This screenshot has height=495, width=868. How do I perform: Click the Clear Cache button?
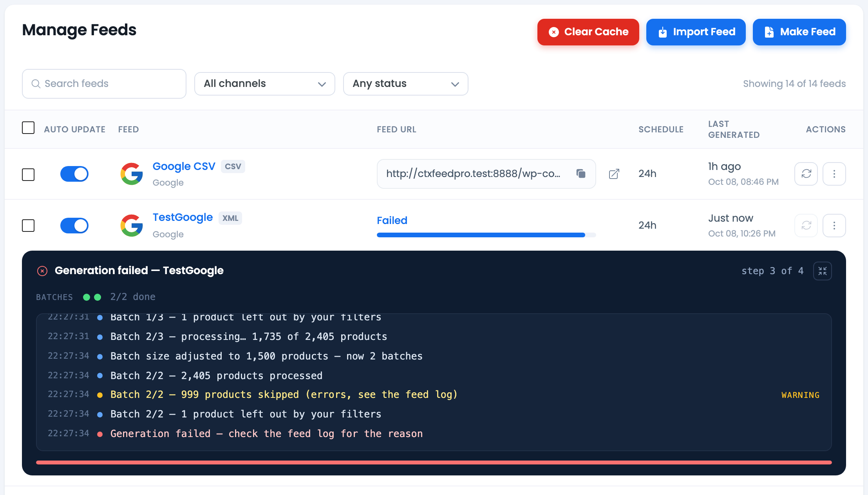point(588,32)
